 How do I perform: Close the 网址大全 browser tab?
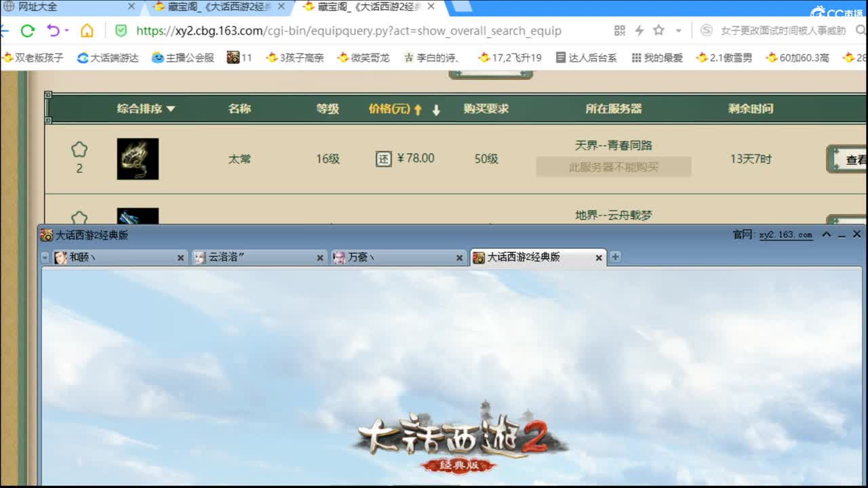pyautogui.click(x=132, y=7)
